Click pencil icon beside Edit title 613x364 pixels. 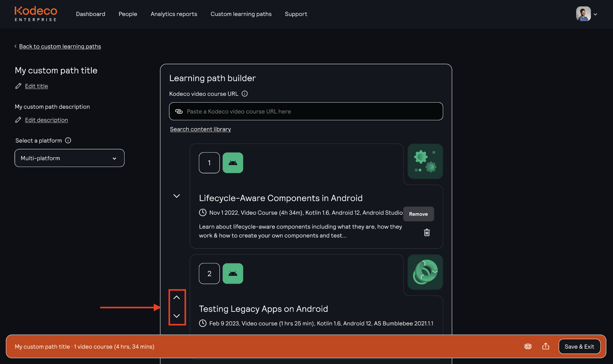pyautogui.click(x=18, y=86)
